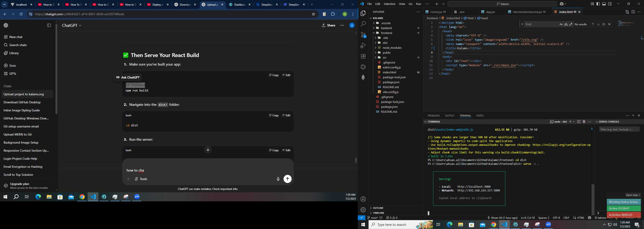
Task: Collapse the DEBUG CONSOLE section
Action: click(x=597, y=122)
